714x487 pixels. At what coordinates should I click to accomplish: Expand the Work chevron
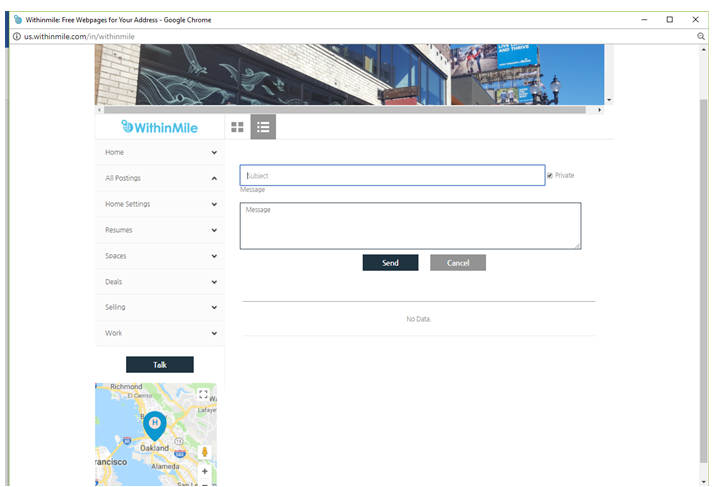pyautogui.click(x=214, y=333)
